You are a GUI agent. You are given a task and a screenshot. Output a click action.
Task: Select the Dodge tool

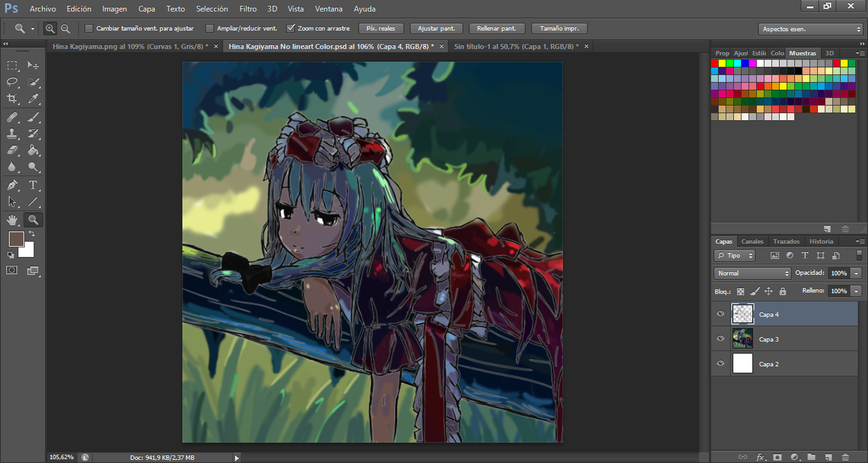[33, 167]
